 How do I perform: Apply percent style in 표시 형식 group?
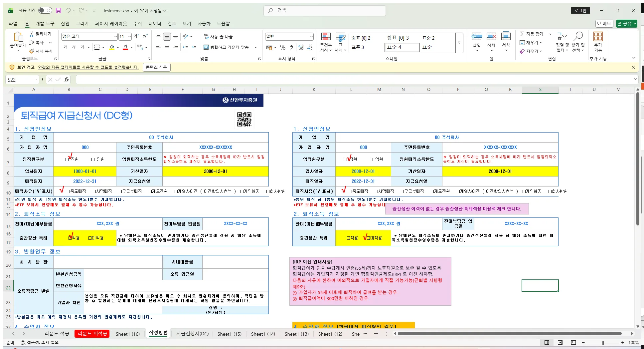tap(282, 48)
